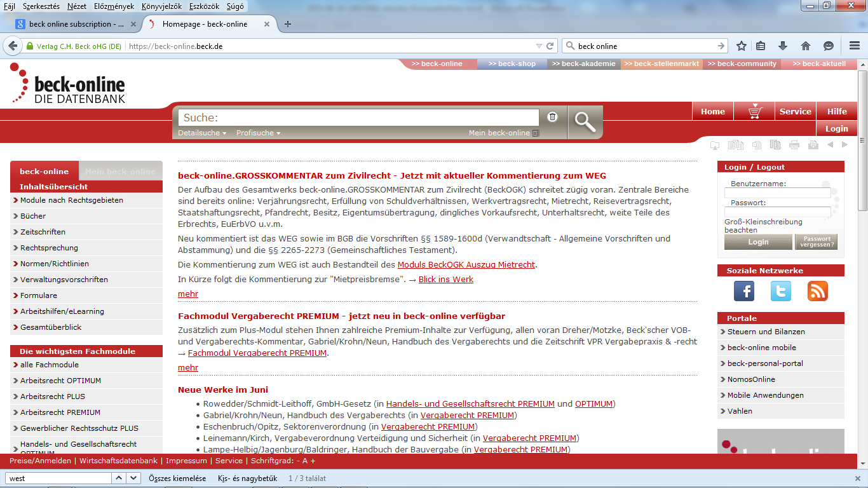Bookmark this page with the star icon
The height and width of the screenshot is (488, 868).
click(742, 46)
